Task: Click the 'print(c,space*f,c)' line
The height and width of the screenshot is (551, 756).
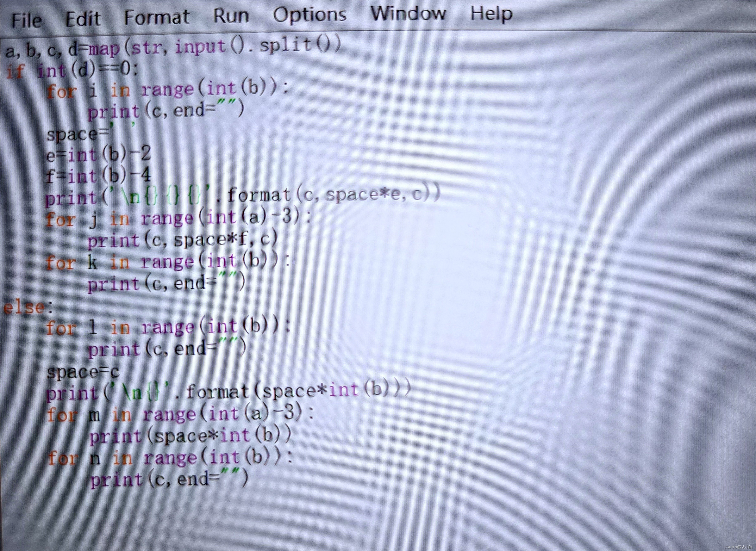Action: tap(182, 240)
